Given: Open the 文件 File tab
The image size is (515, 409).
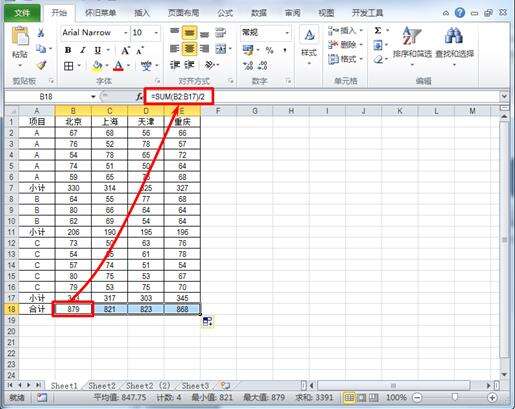Looking at the screenshot, I should [x=22, y=13].
